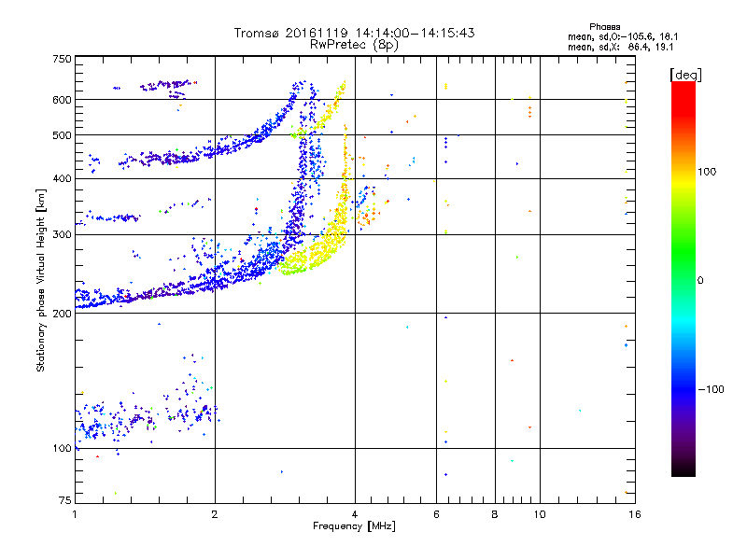Click the colorbar tick label '100'
The height and width of the screenshot is (560, 747).
click(707, 172)
